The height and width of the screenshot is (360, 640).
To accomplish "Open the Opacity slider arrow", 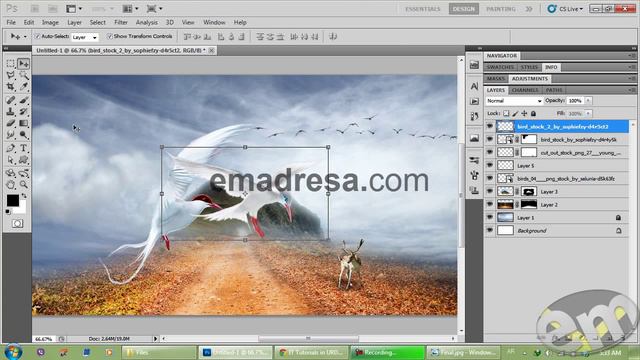I will (x=588, y=100).
